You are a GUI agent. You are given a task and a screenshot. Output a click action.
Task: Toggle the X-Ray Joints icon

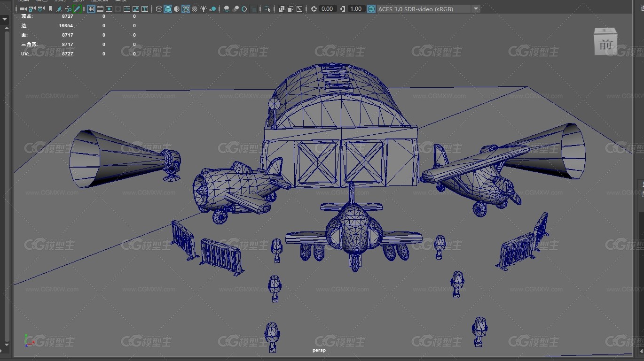[299, 9]
